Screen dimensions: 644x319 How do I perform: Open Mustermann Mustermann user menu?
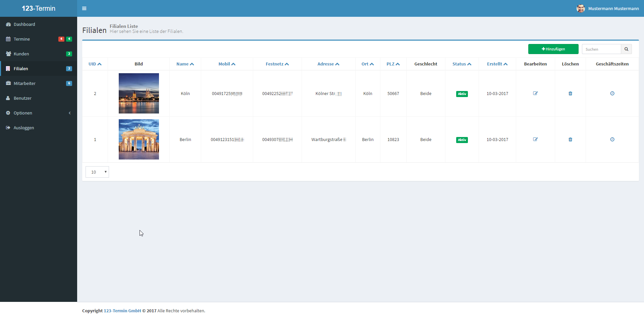(613, 9)
